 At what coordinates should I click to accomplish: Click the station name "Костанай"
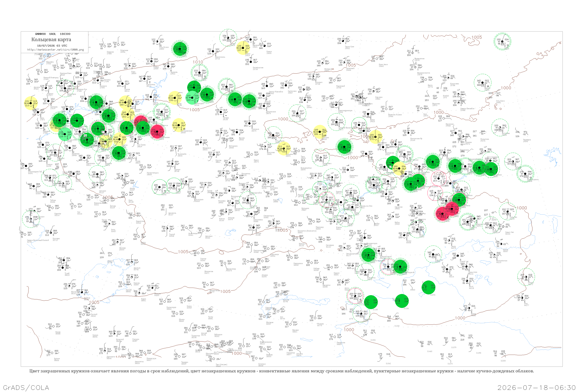[x=192, y=187]
